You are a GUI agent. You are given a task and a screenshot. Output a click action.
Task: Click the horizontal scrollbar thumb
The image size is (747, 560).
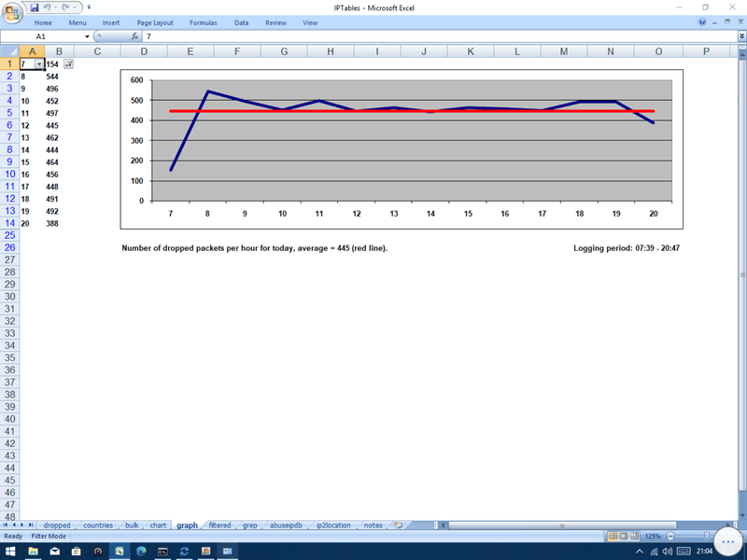[562, 525]
